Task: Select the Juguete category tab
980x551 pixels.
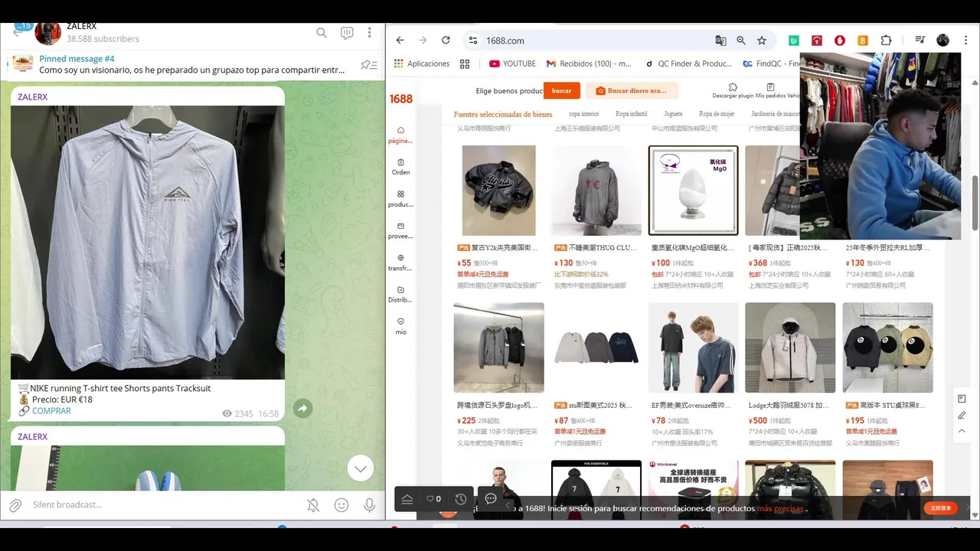Action: click(673, 114)
